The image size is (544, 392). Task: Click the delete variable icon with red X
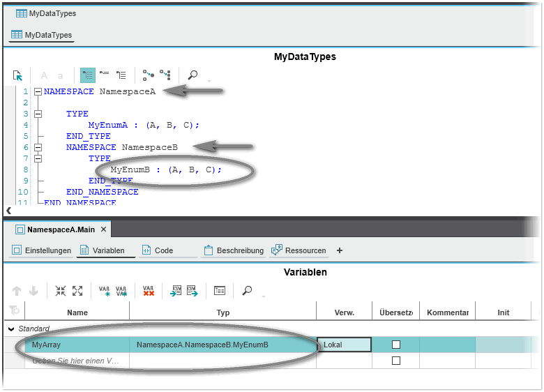pyautogui.click(x=148, y=291)
